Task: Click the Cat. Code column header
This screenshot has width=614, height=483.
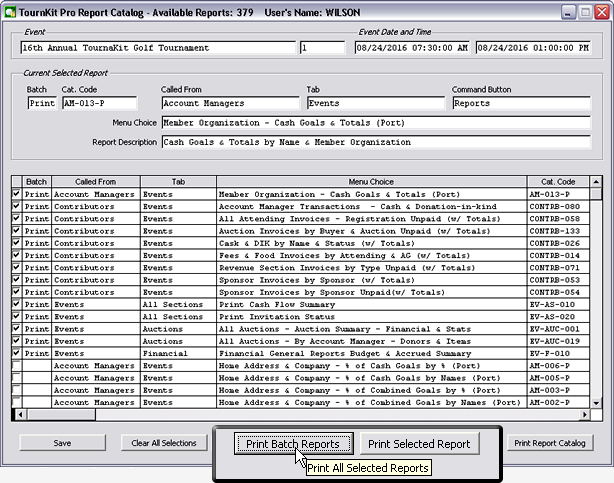Action: pyautogui.click(x=558, y=182)
